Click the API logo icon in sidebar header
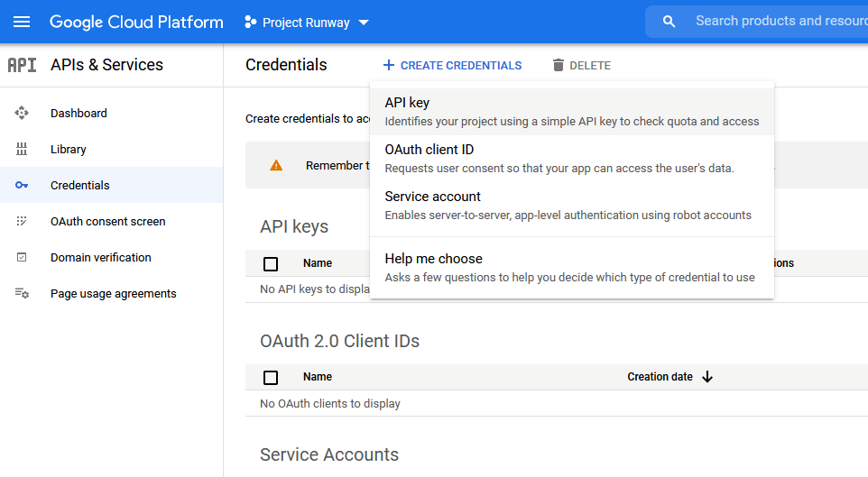The height and width of the screenshot is (477, 868). pyautogui.click(x=23, y=65)
